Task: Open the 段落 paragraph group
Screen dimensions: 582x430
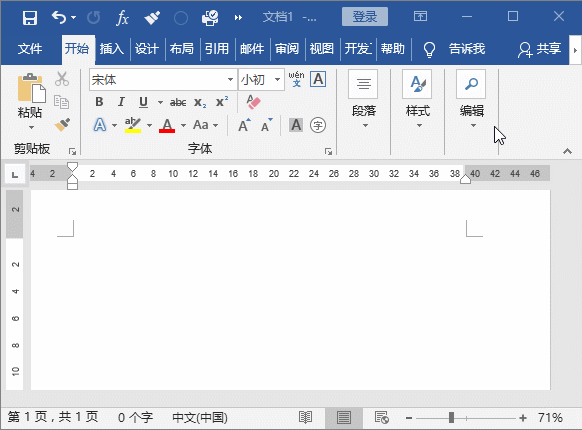Action: [363, 99]
